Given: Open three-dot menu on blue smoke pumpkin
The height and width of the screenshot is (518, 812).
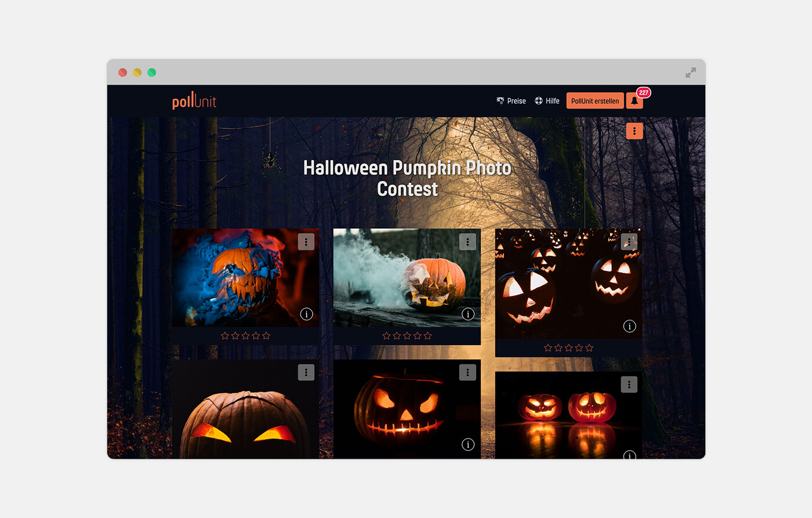Looking at the screenshot, I should point(306,242).
